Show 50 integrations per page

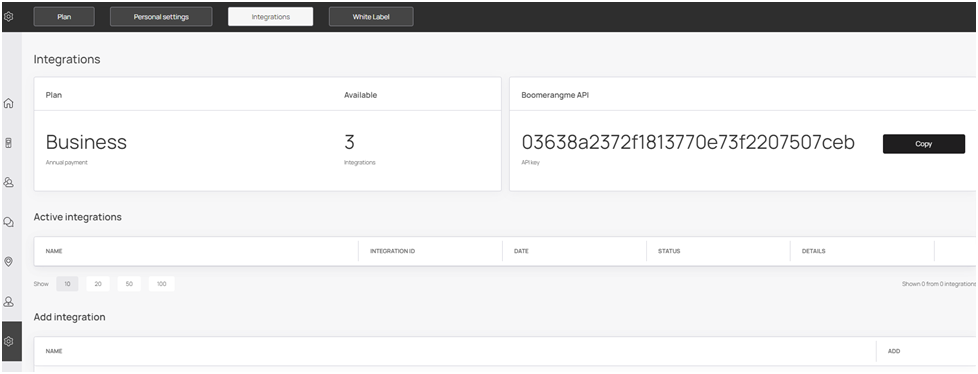(129, 284)
